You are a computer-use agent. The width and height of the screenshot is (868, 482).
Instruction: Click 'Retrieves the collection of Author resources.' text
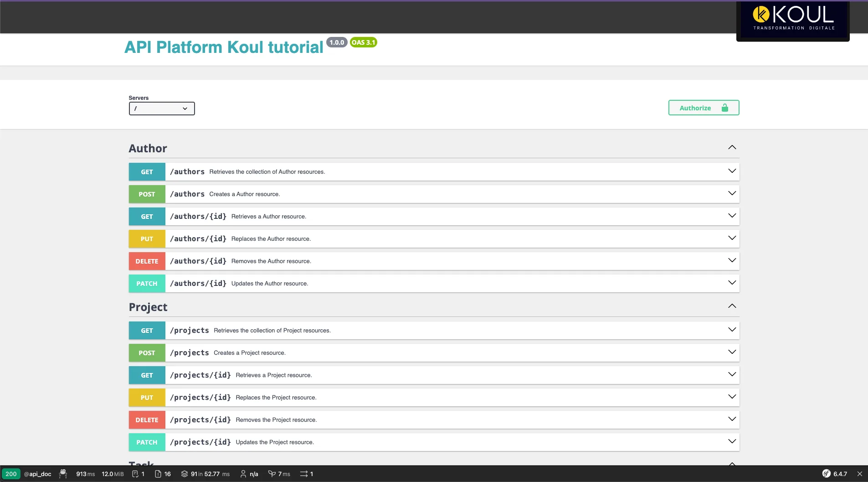pyautogui.click(x=267, y=172)
